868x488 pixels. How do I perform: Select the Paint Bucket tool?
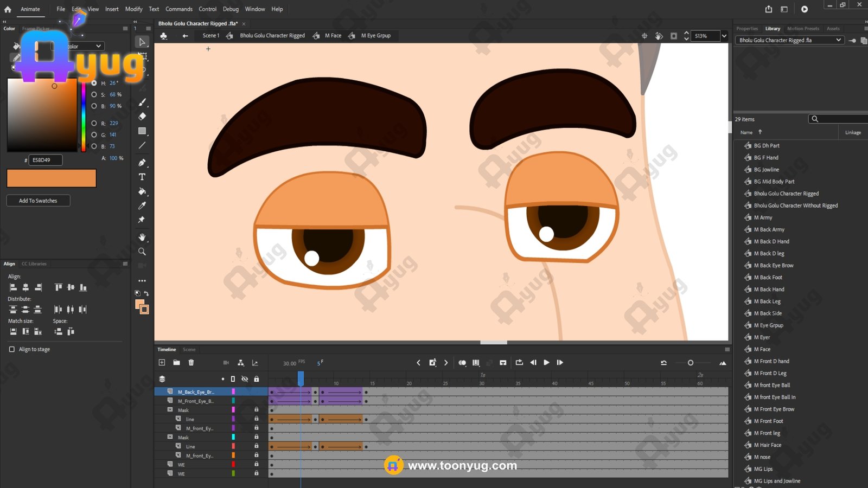(142, 191)
